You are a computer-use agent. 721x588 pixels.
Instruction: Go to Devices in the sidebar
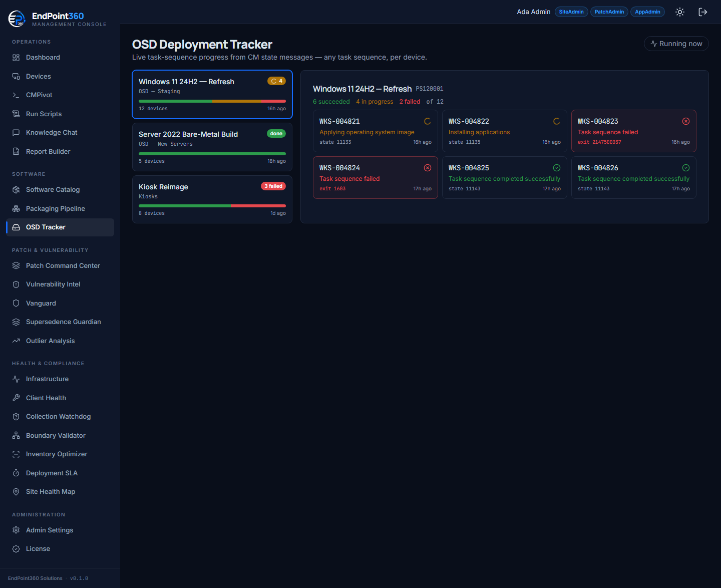[x=60, y=76]
